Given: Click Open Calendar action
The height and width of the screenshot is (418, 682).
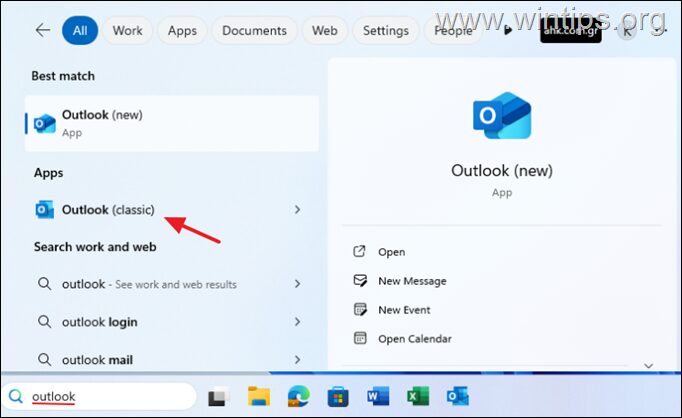Looking at the screenshot, I should (415, 338).
